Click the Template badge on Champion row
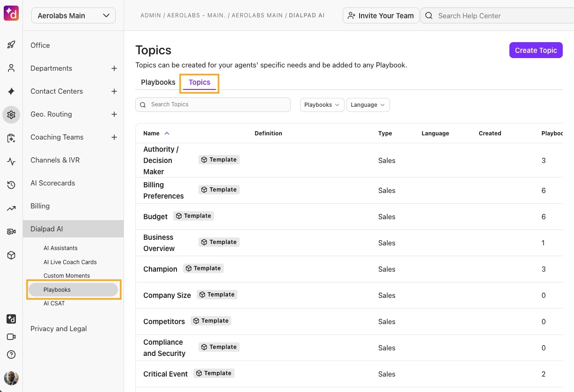The width and height of the screenshot is (574, 392). click(x=203, y=268)
